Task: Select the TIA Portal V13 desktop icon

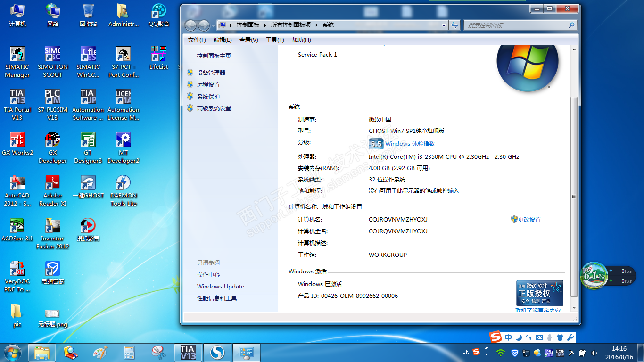Action: (17, 105)
